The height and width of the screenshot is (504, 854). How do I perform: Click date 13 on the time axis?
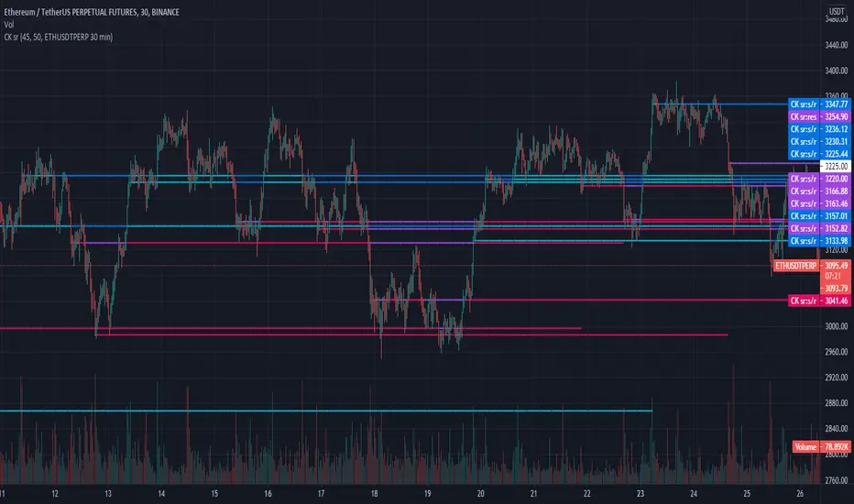tap(108, 492)
